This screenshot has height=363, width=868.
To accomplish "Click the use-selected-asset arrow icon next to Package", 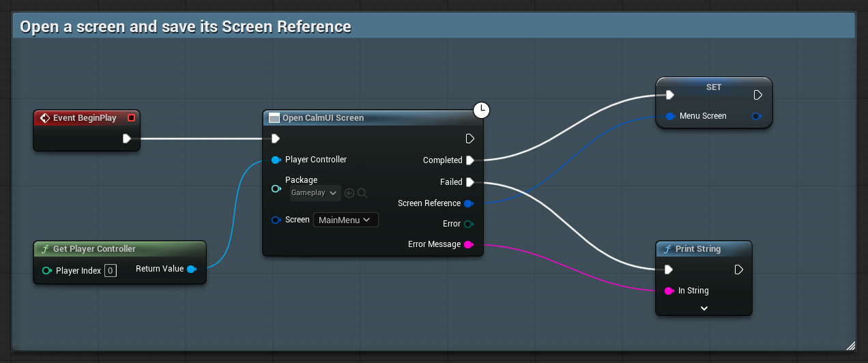I will pos(349,193).
